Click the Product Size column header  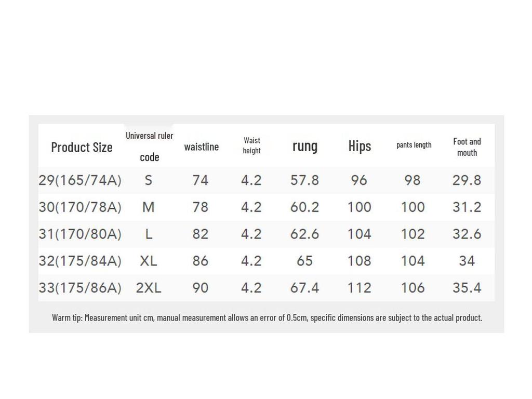[82, 147]
